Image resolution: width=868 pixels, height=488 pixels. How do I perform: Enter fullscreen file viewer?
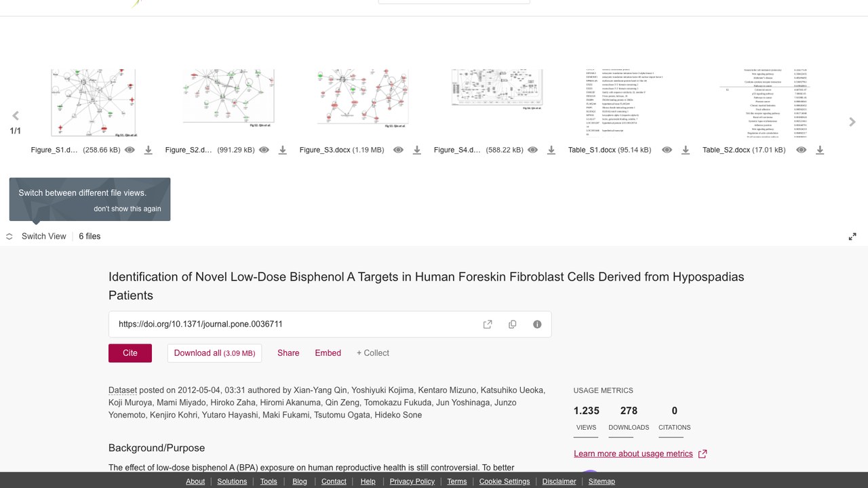tap(852, 237)
